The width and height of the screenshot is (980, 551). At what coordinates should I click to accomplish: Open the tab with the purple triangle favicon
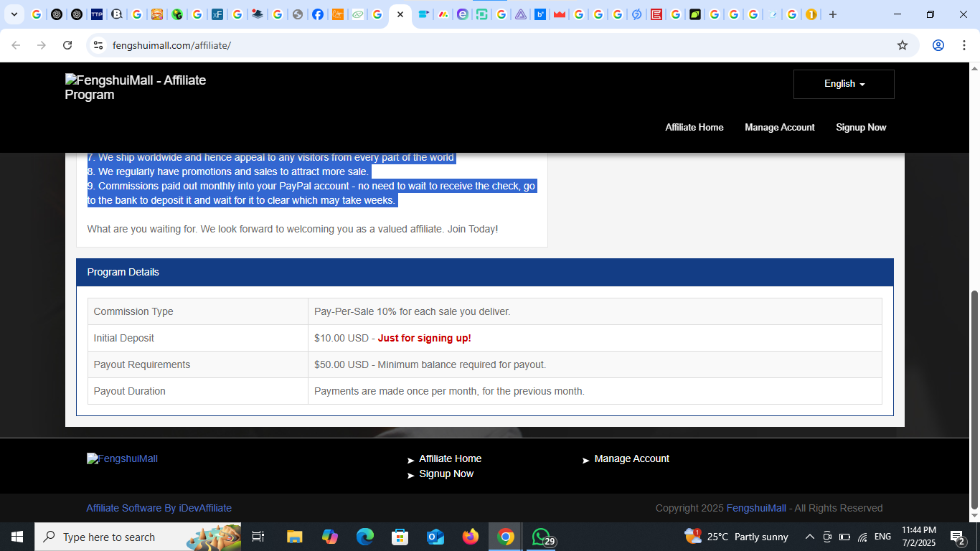click(521, 14)
